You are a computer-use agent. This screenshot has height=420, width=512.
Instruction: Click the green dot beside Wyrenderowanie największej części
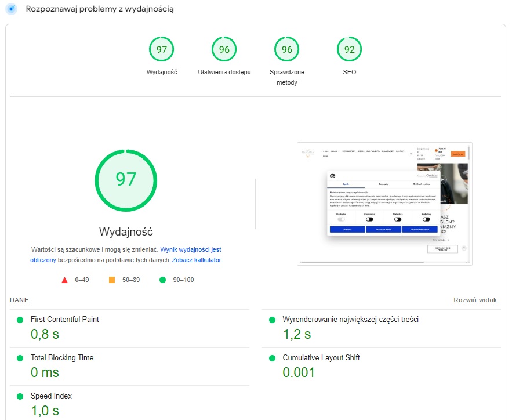coord(272,320)
